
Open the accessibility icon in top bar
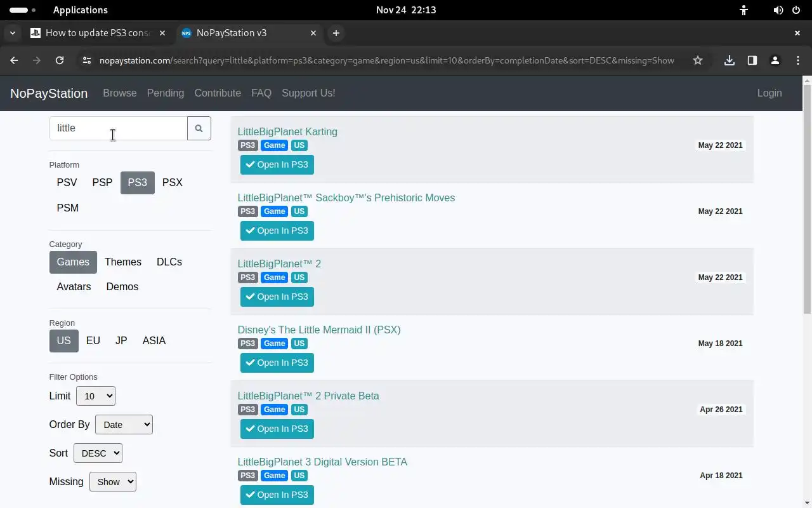(743, 10)
